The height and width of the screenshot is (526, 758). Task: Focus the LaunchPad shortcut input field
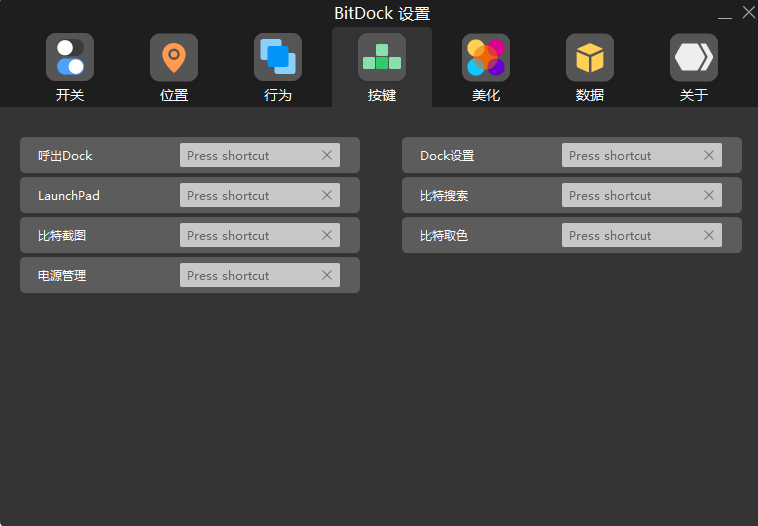pos(260,195)
